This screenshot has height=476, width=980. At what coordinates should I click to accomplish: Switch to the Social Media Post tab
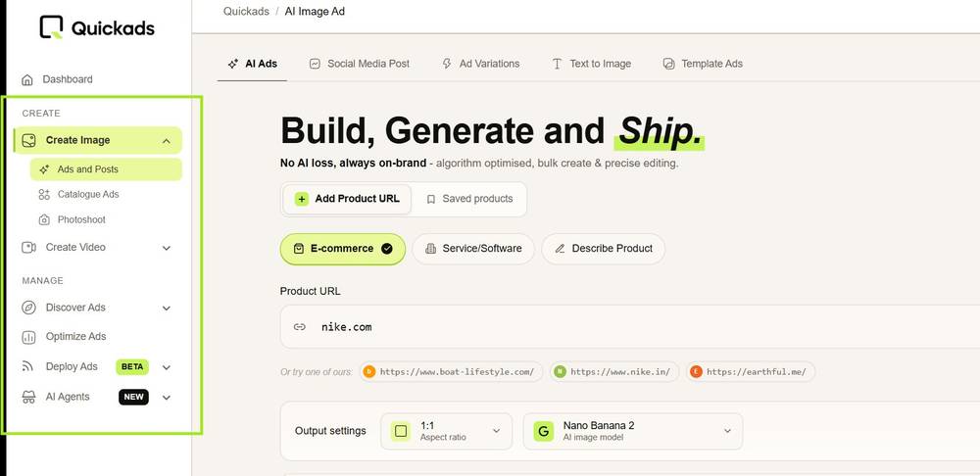(x=360, y=64)
